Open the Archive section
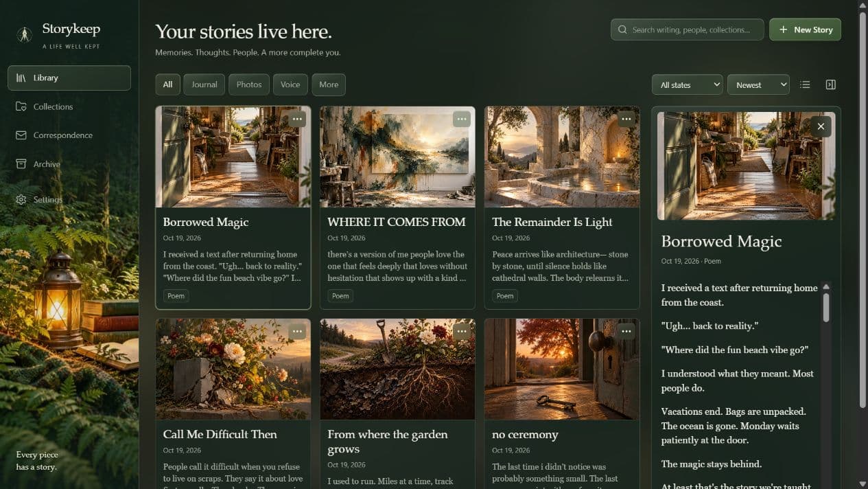868x489 pixels. [69, 164]
